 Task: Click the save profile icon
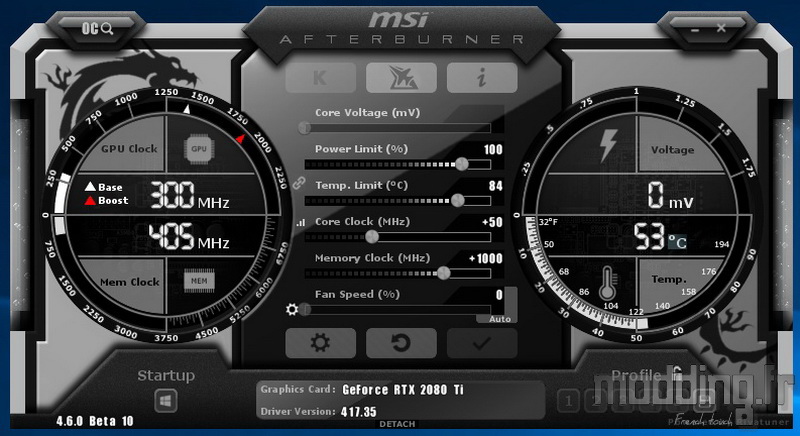[x=704, y=402]
